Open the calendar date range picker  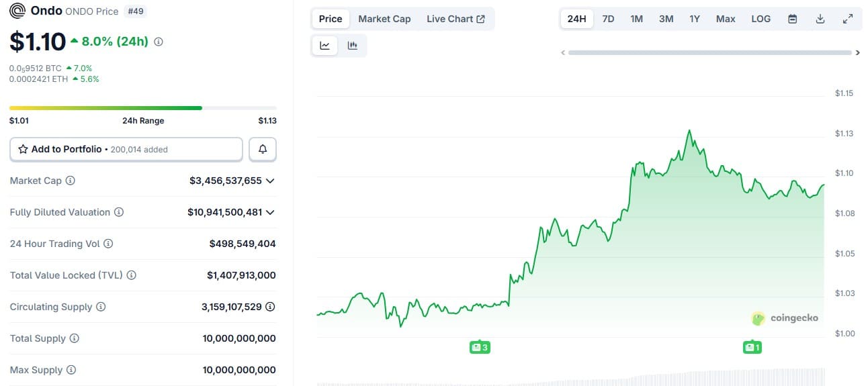[x=792, y=19]
